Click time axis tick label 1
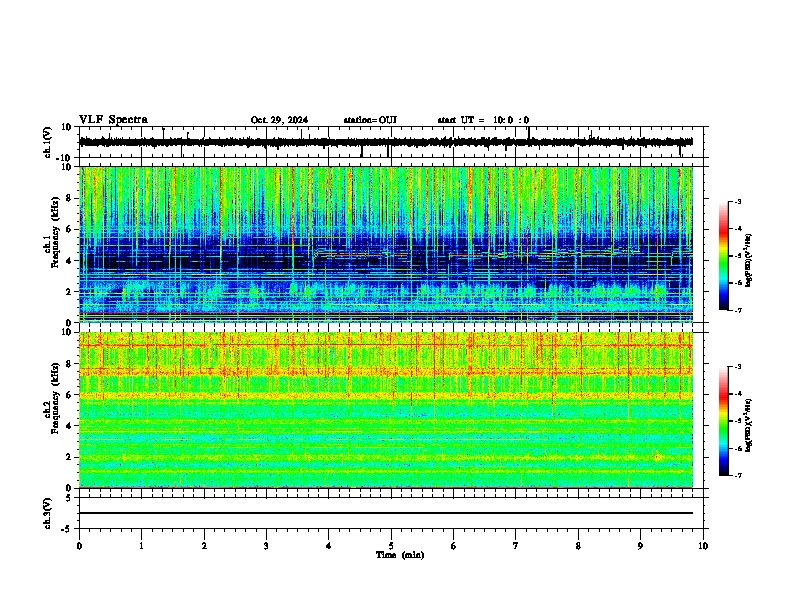 [141, 546]
